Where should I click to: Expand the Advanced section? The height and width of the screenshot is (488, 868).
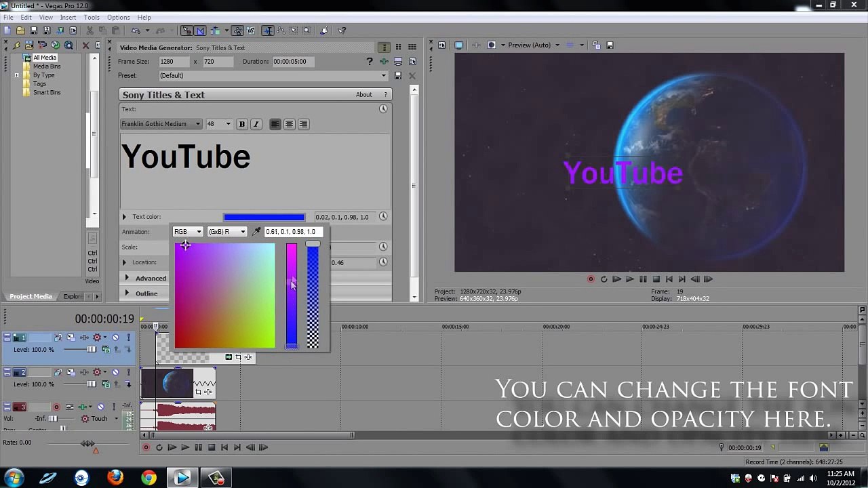click(x=127, y=278)
